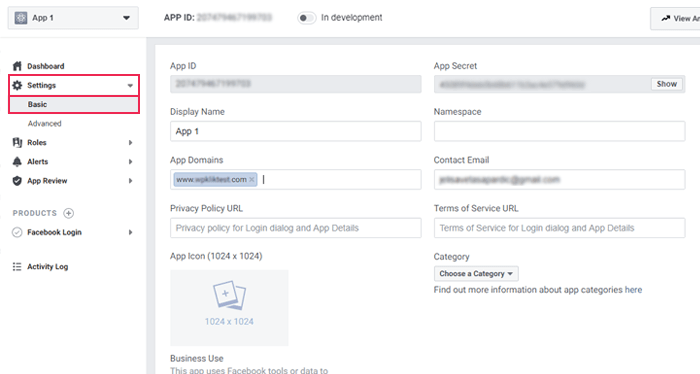
Task: Click the blurred APP ID number in header
Action: [x=234, y=18]
